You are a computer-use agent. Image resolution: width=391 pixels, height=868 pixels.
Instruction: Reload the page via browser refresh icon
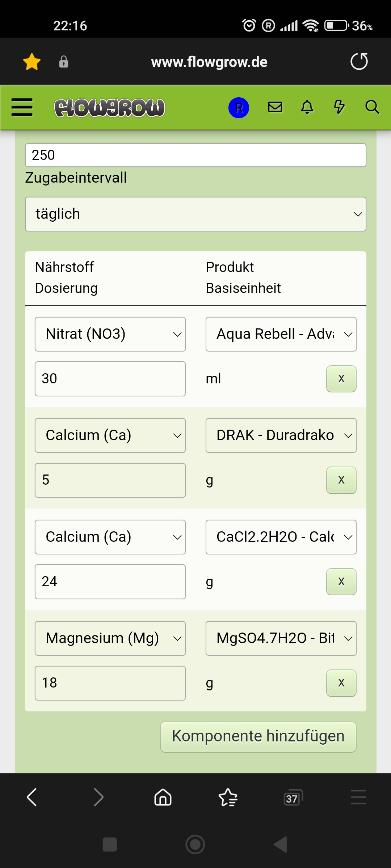pos(359,61)
